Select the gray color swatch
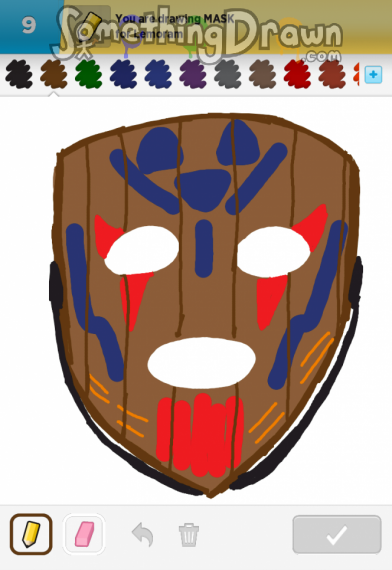Image resolution: width=392 pixels, height=570 pixels. (228, 75)
